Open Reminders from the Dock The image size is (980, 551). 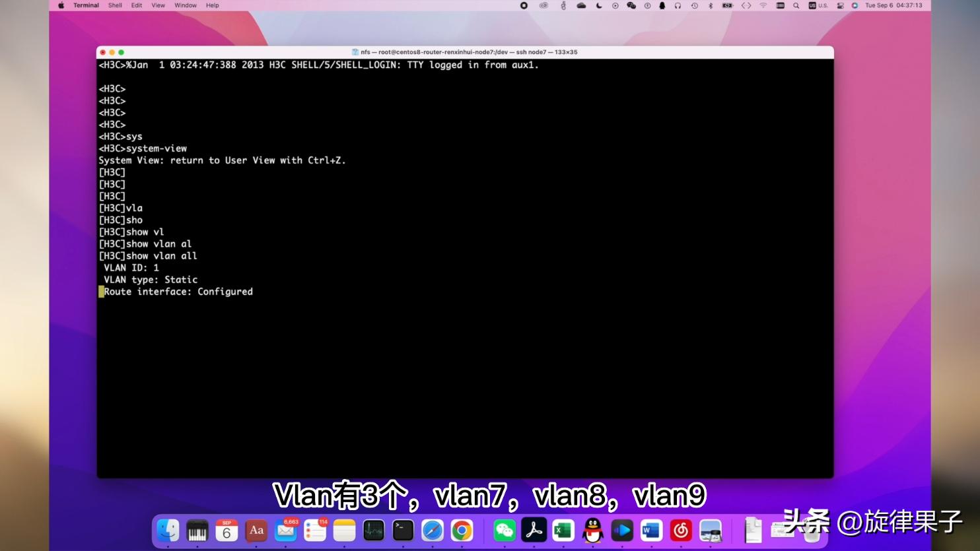click(x=315, y=530)
